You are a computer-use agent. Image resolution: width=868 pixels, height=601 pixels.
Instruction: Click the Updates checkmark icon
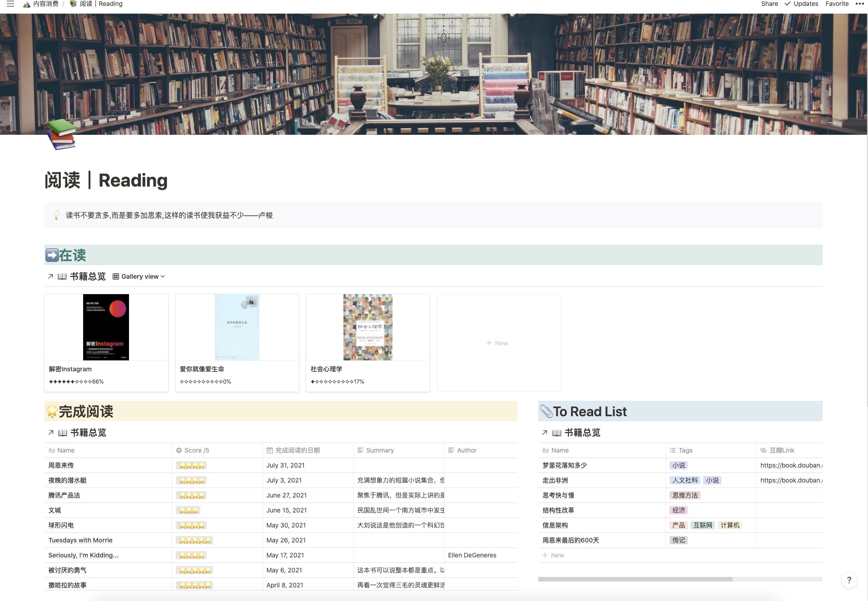coord(788,4)
